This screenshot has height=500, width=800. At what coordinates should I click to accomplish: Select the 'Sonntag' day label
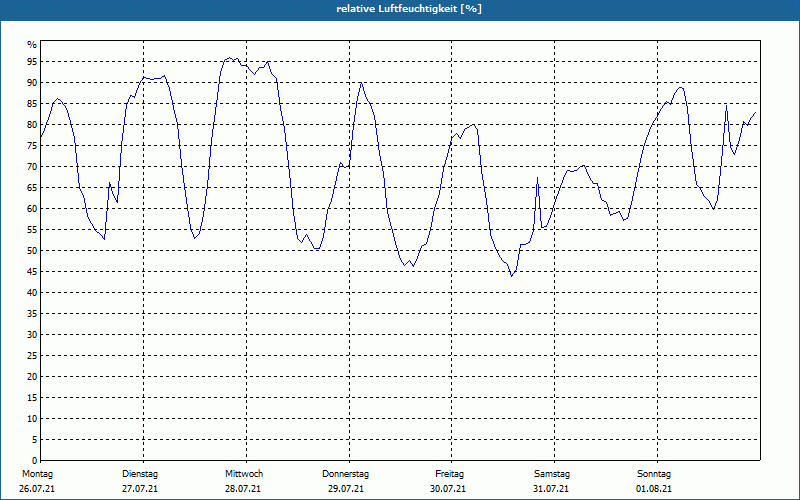(654, 474)
